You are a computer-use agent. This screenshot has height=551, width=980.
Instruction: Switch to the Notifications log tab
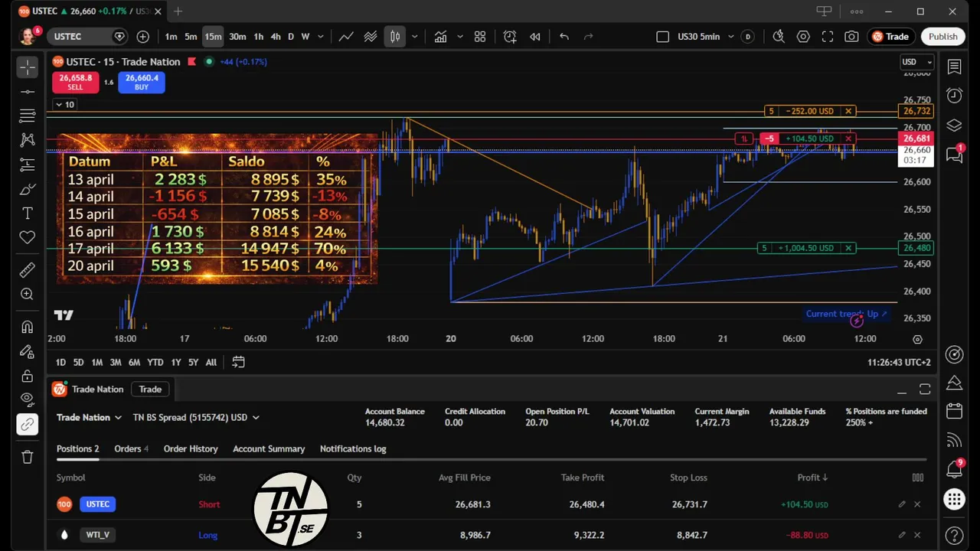pyautogui.click(x=353, y=449)
